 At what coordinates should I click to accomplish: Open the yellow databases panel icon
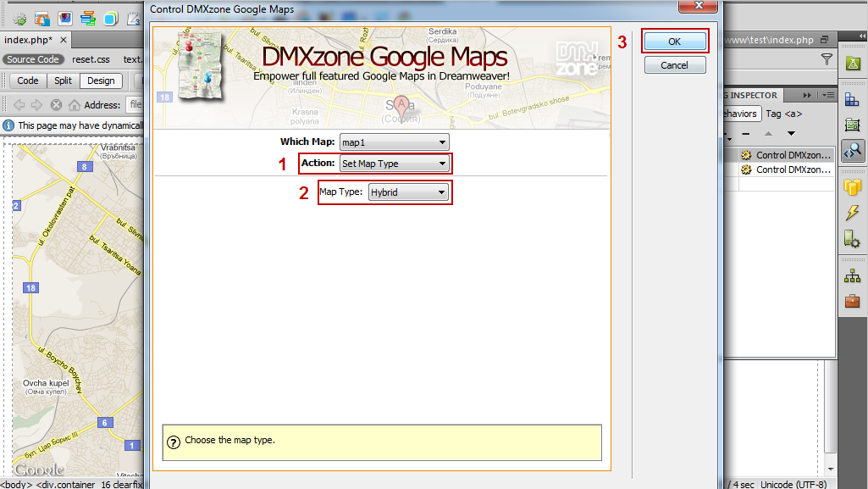853,186
